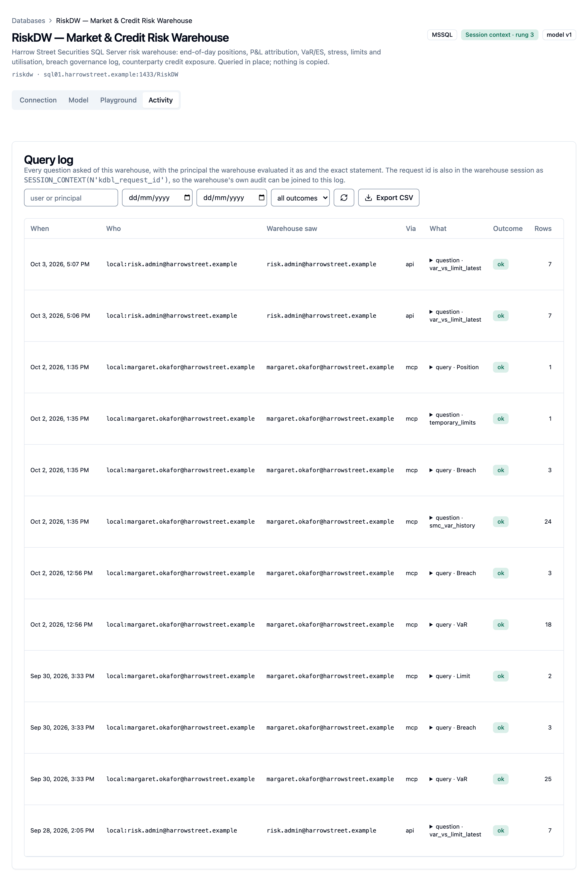Switch to the Model tab

click(x=78, y=100)
